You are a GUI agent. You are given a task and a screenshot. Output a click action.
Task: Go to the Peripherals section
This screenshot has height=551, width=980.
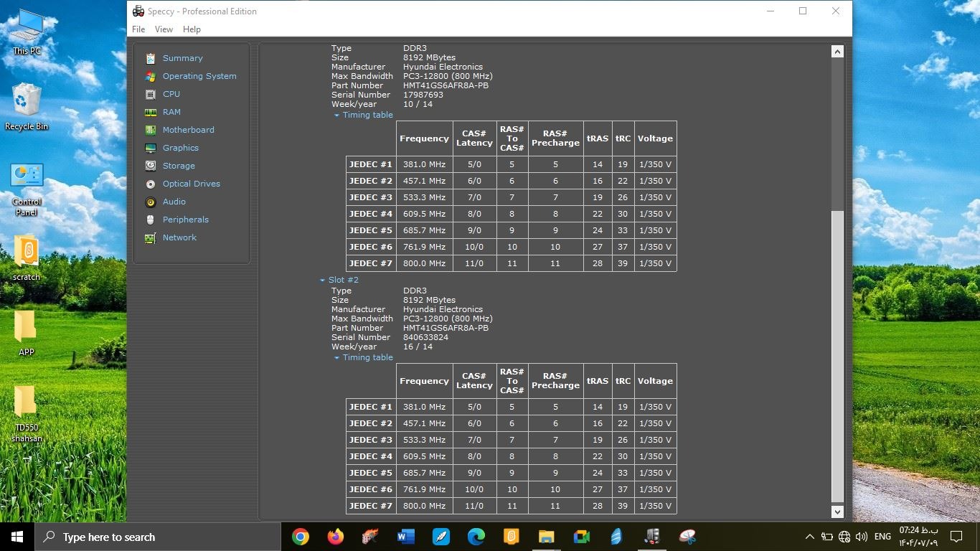(185, 220)
